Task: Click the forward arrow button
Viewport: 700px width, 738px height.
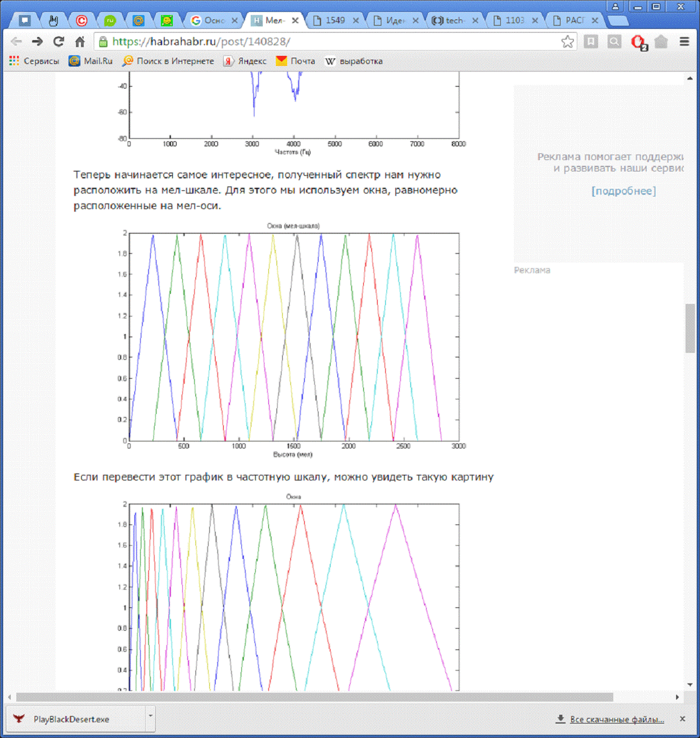Action: tap(38, 42)
